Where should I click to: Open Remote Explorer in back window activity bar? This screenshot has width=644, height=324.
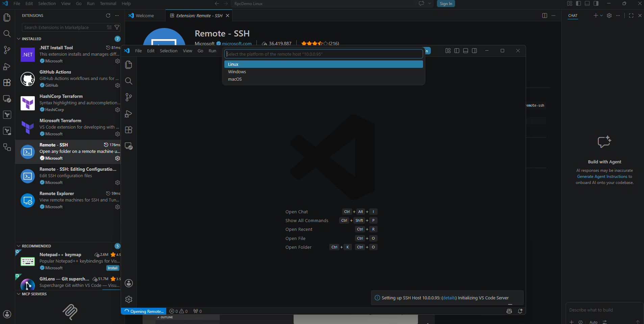(7, 99)
